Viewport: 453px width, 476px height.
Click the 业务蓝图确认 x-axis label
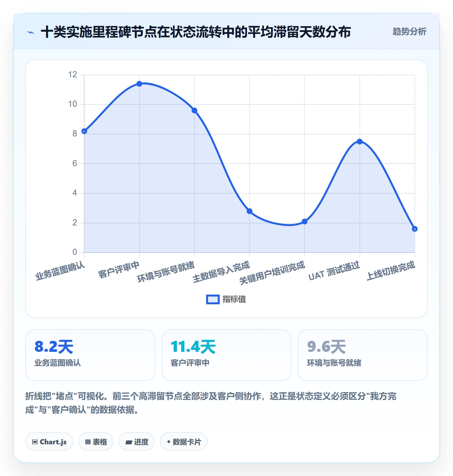[x=60, y=271]
